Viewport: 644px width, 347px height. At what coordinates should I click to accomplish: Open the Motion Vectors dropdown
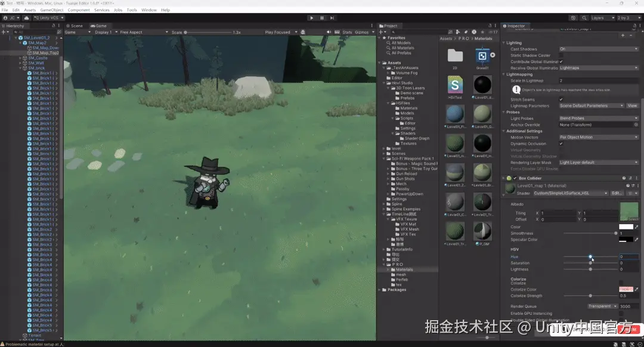(x=599, y=137)
